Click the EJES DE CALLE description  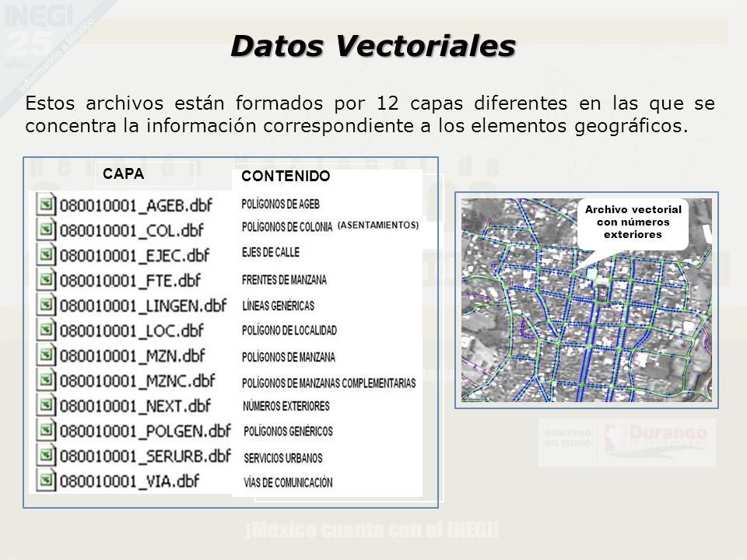(x=271, y=252)
